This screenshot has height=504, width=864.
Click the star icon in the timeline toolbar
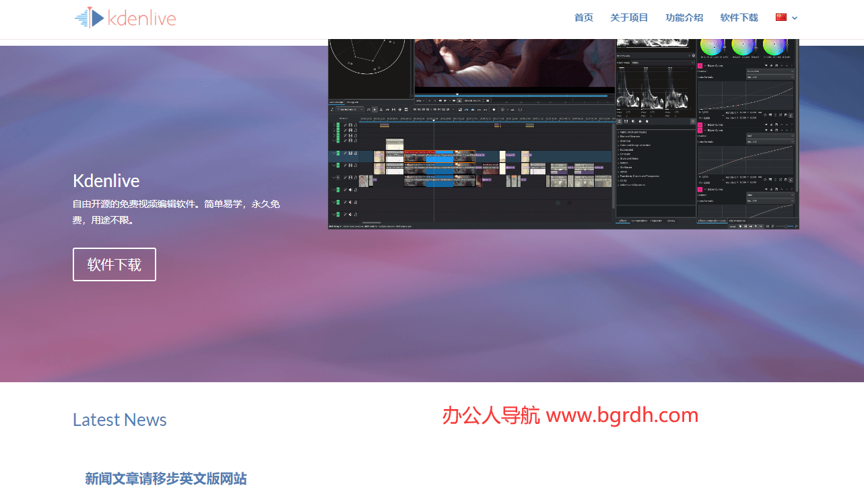(494, 109)
